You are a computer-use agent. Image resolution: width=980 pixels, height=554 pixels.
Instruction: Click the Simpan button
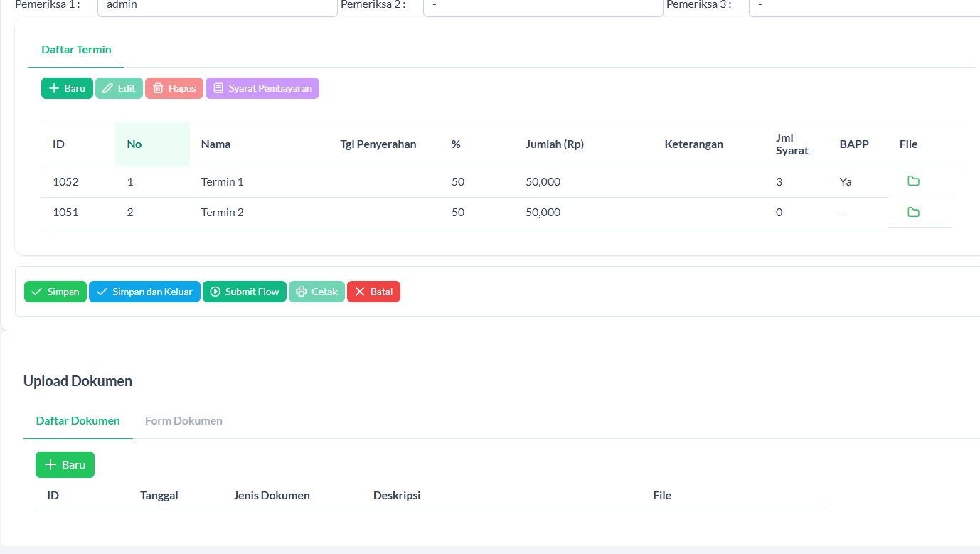click(55, 292)
